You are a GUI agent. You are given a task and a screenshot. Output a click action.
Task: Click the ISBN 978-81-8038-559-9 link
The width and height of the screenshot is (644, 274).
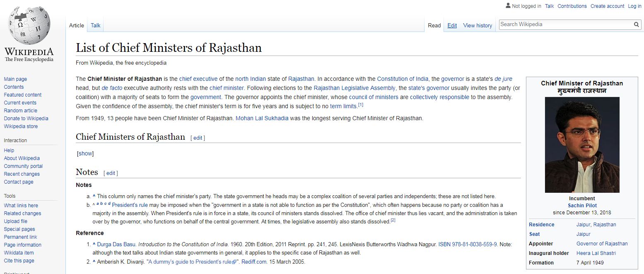click(x=468, y=245)
